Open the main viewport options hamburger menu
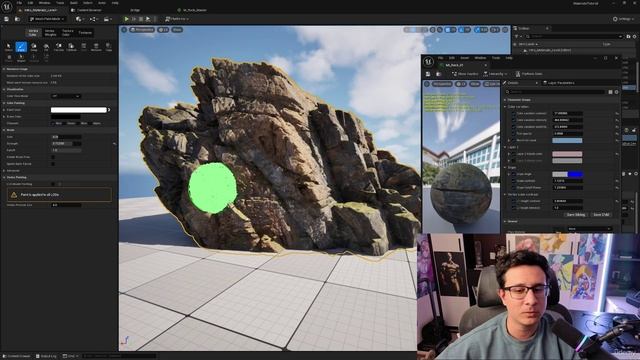The width and height of the screenshot is (640, 360). (124, 29)
